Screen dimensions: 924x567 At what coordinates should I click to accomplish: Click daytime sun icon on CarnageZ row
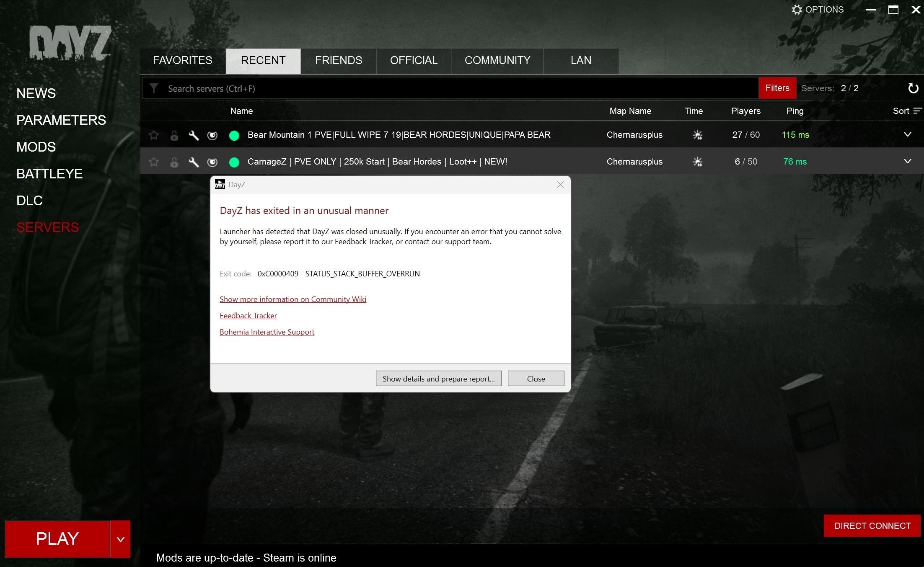pyautogui.click(x=697, y=162)
